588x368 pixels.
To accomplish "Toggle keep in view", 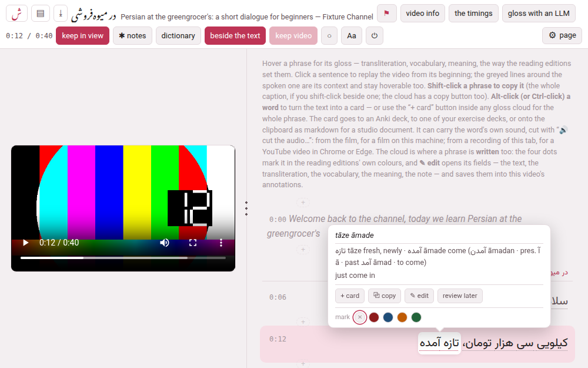I will [82, 36].
